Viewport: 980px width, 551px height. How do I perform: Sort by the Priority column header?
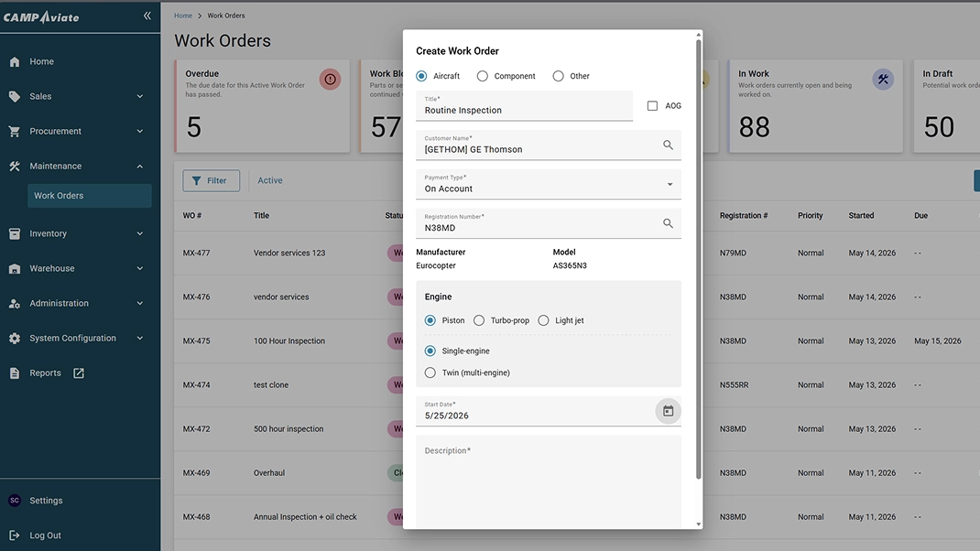coord(810,215)
